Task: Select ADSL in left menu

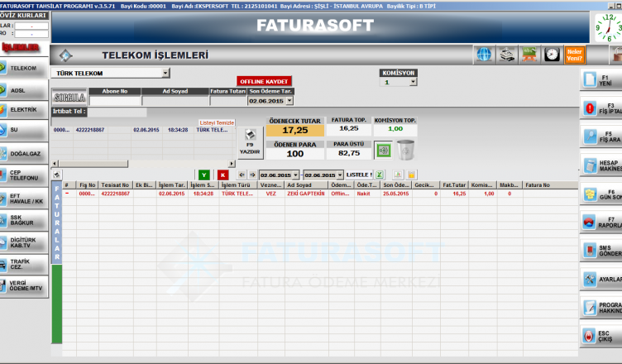Action: tap(24, 90)
